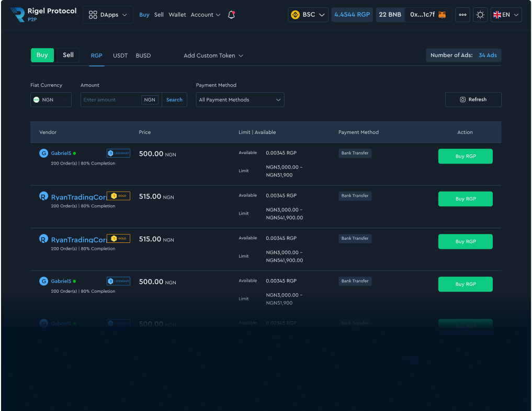Click Legendary badge in first row
This screenshot has height=411, width=532.
coord(118,153)
